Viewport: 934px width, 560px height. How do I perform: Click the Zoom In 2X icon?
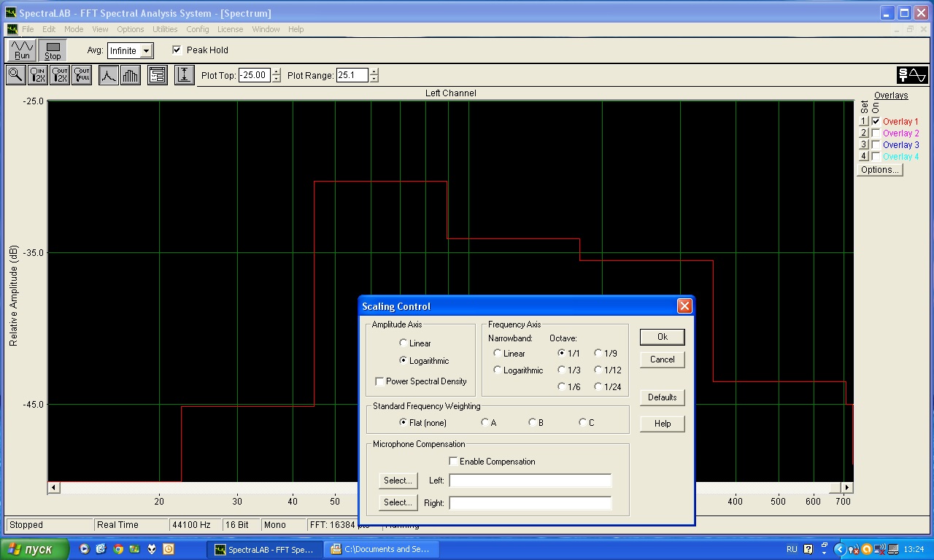click(38, 75)
